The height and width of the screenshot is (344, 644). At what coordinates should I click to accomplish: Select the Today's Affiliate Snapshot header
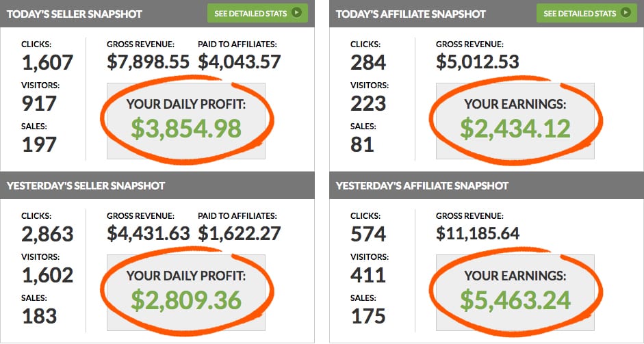tap(411, 14)
